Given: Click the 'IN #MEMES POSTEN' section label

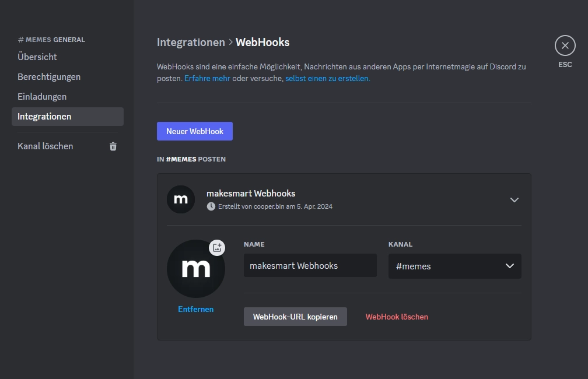Looking at the screenshot, I should tap(191, 159).
